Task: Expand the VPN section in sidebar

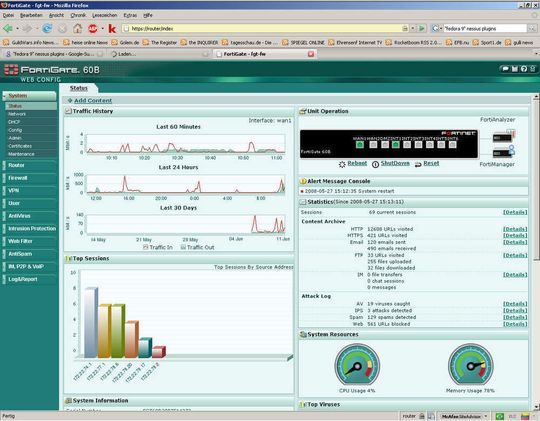Action: click(29, 191)
